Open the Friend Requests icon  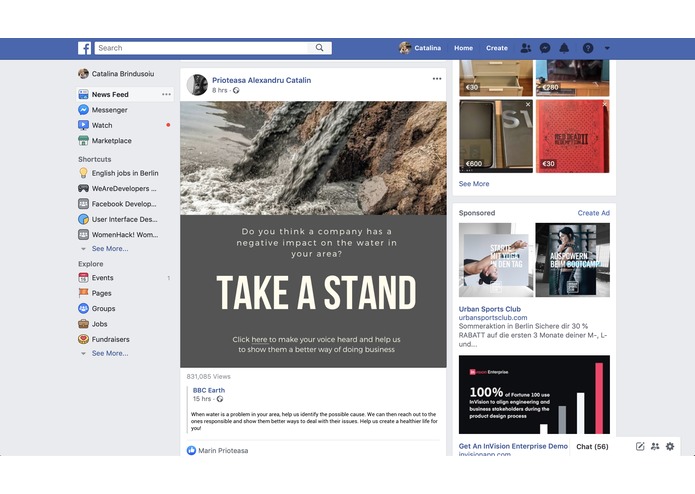pyautogui.click(x=526, y=48)
